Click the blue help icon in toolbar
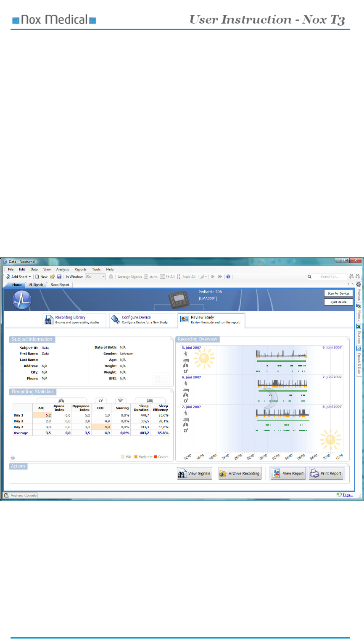 click(x=228, y=277)
